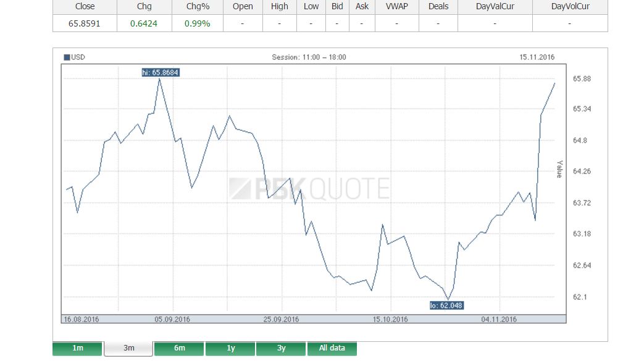Image resolution: width=644 pixels, height=361 pixels.
Task: Click the Close column header
Action: click(x=85, y=7)
